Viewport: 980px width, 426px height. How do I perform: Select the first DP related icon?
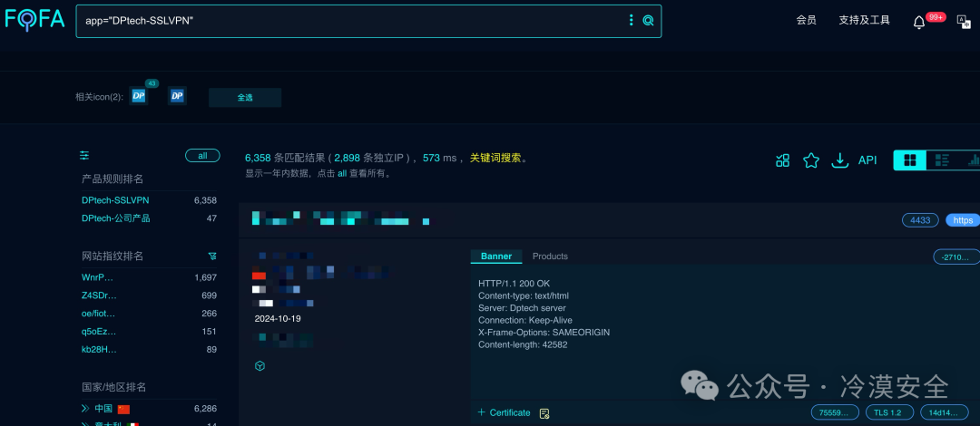139,96
